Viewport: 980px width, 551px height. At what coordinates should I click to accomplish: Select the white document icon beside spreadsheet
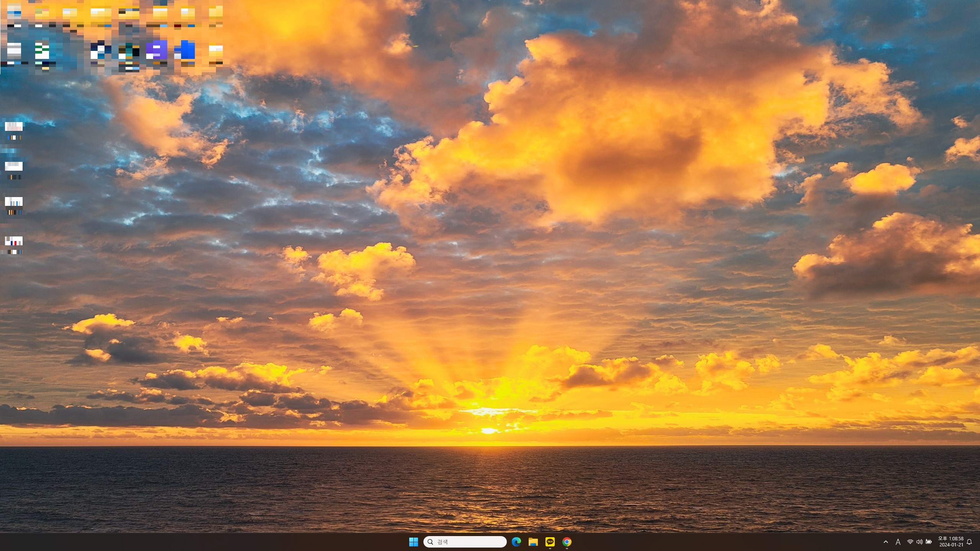coord(14,51)
